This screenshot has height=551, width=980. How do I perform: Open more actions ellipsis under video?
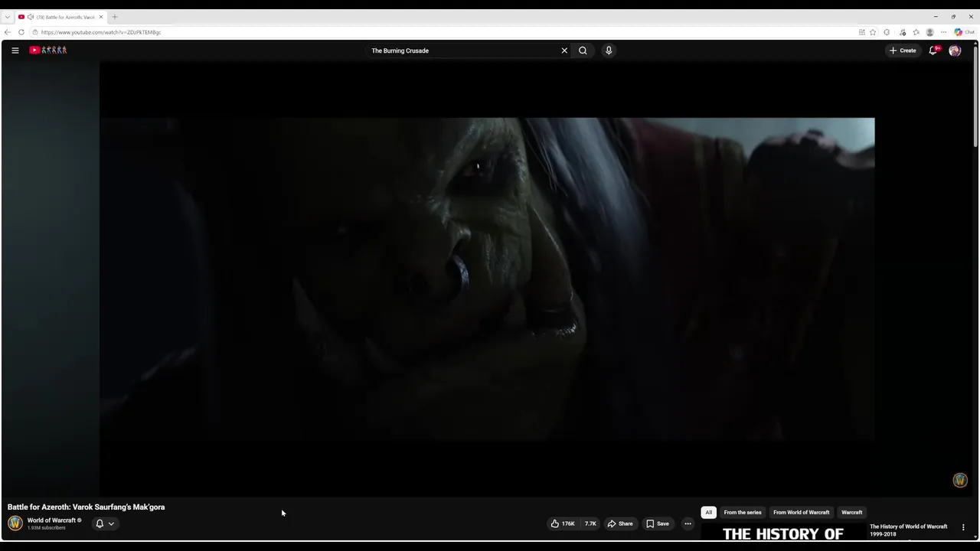(688, 523)
